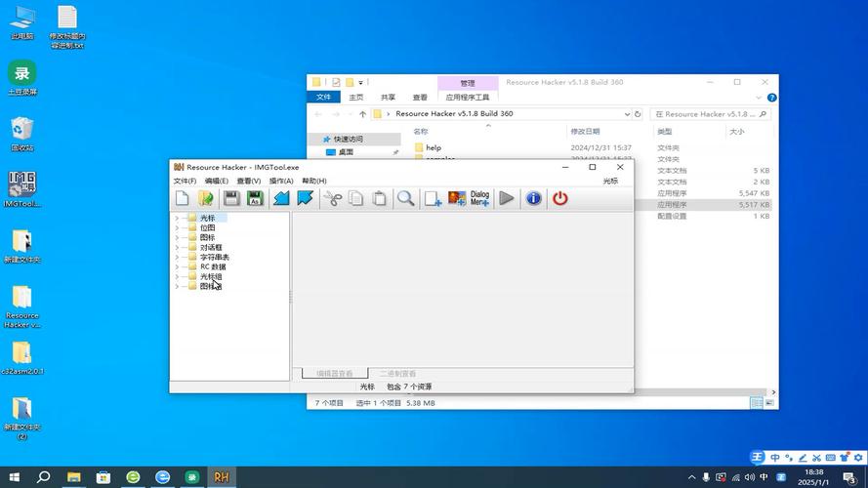Click the Resource Hacker taskbar button
The image size is (868, 488).
tap(222, 477)
